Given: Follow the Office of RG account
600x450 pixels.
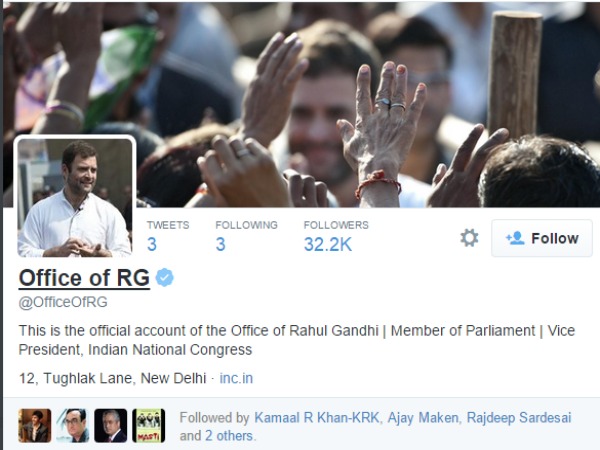Looking at the screenshot, I should coord(542,238).
